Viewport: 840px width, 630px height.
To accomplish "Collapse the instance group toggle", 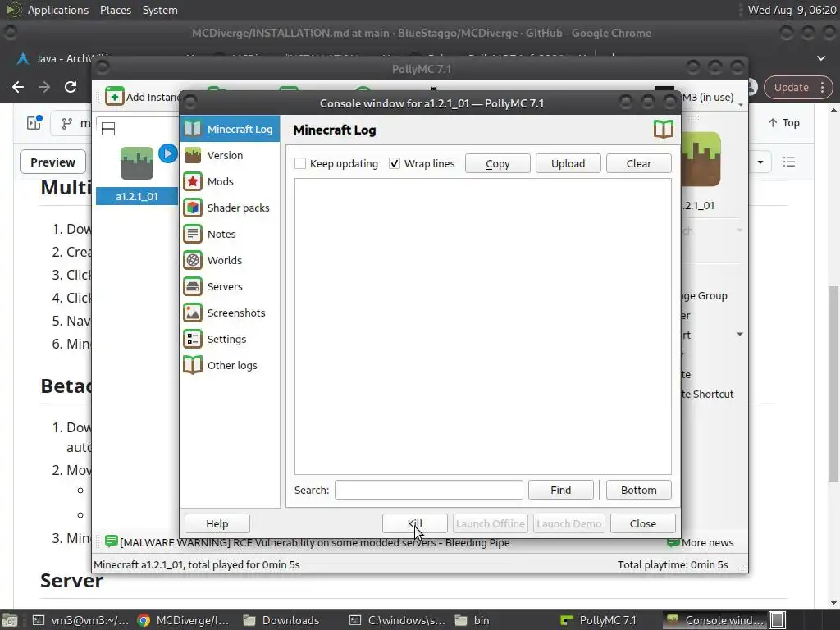I will click(108, 129).
